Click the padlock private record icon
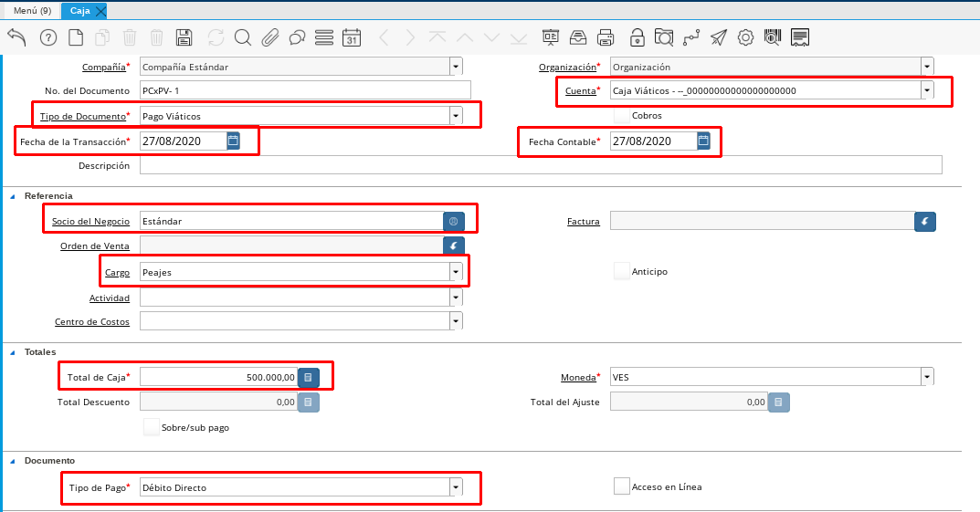980x512 pixels. pyautogui.click(x=637, y=37)
